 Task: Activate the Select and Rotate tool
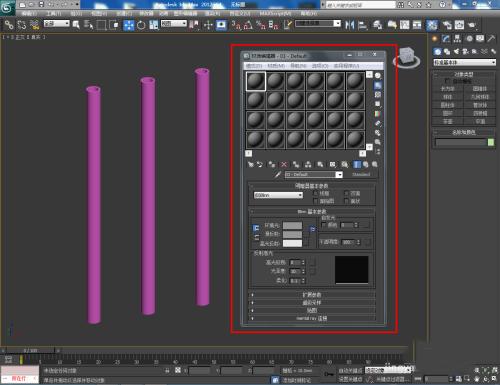(x=141, y=25)
